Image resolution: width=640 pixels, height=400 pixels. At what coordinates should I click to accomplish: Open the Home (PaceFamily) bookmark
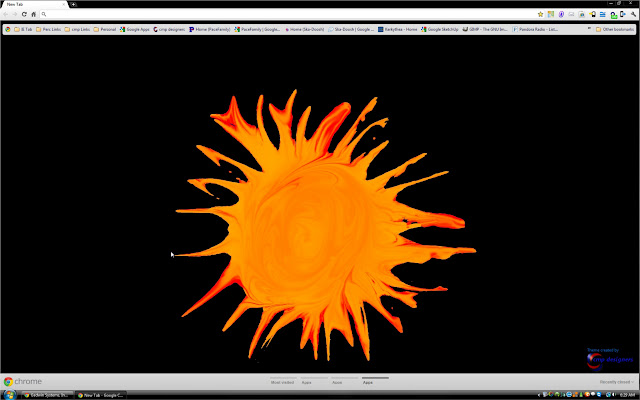tap(210, 29)
